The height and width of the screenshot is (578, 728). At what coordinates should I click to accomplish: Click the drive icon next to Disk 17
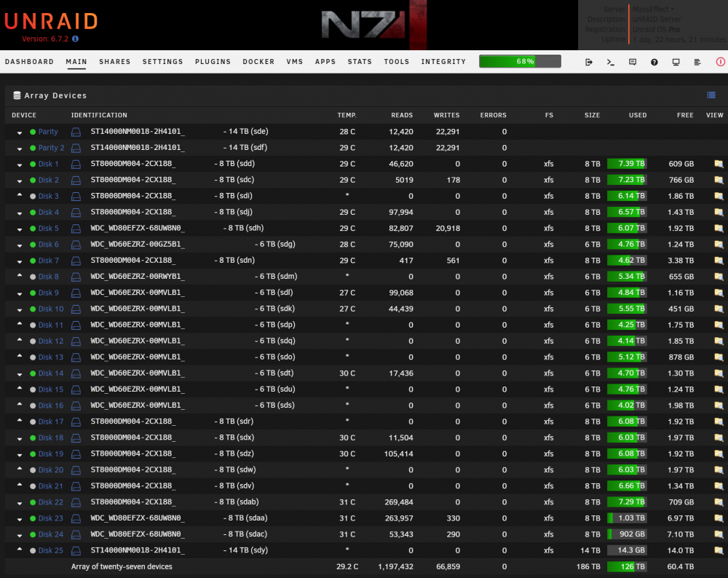pyautogui.click(x=76, y=422)
